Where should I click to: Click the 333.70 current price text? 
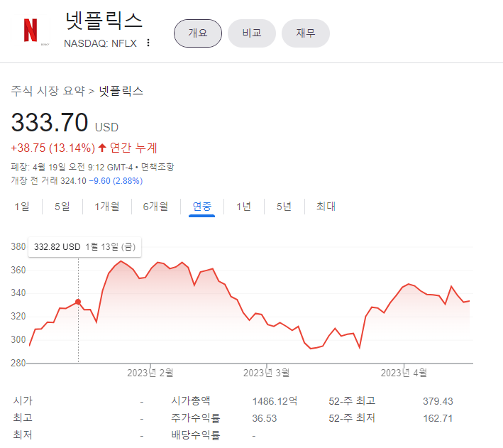[x=50, y=122]
